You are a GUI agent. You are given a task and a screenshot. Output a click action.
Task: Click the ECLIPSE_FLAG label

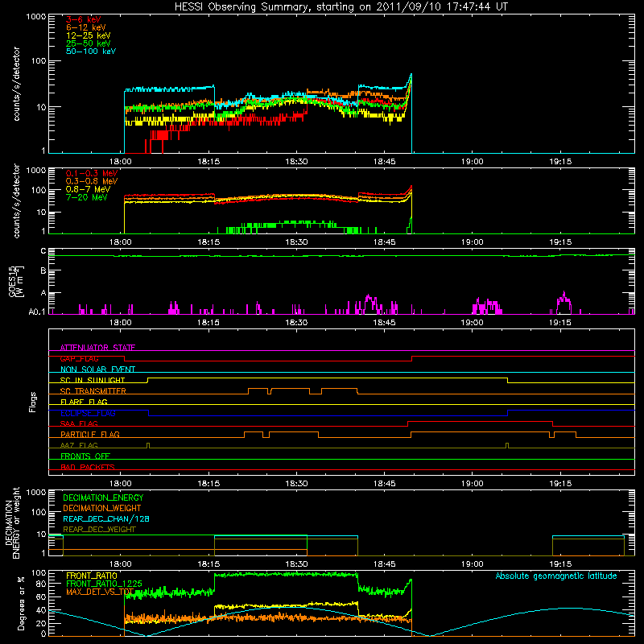coord(88,413)
